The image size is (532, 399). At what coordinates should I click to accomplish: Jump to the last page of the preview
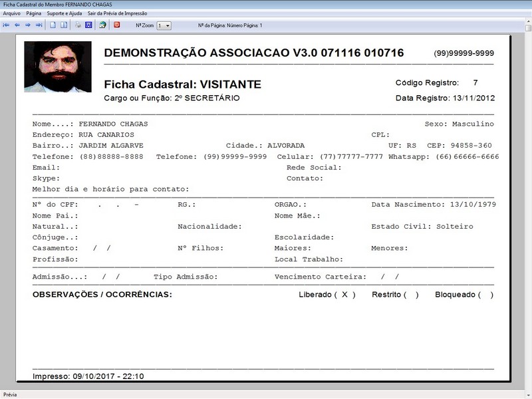point(39,25)
